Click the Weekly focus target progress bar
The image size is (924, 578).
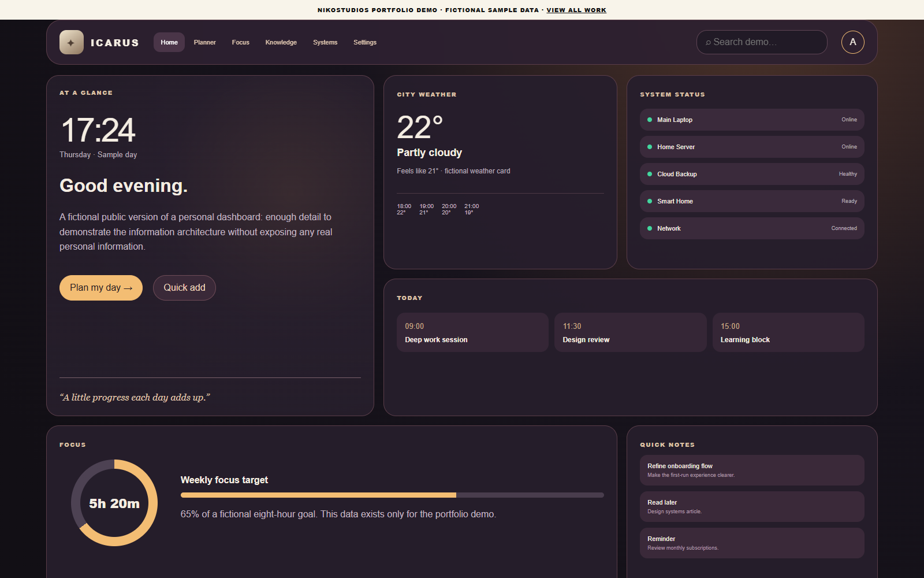click(392, 495)
